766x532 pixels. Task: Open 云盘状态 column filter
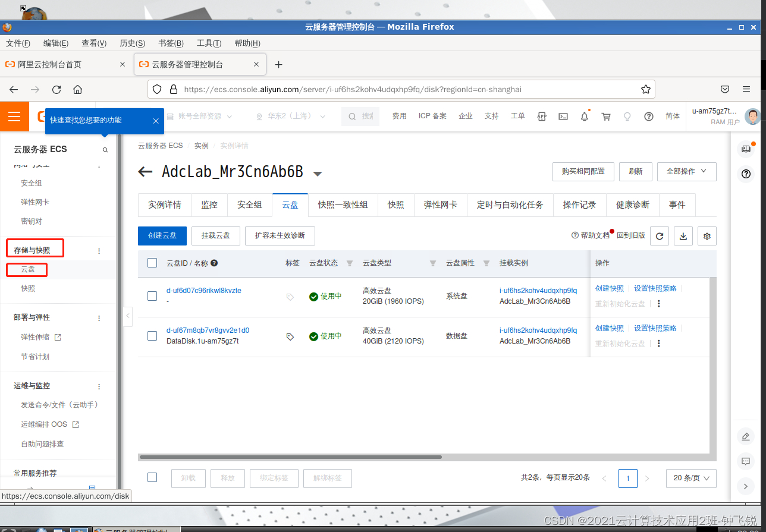(x=350, y=263)
